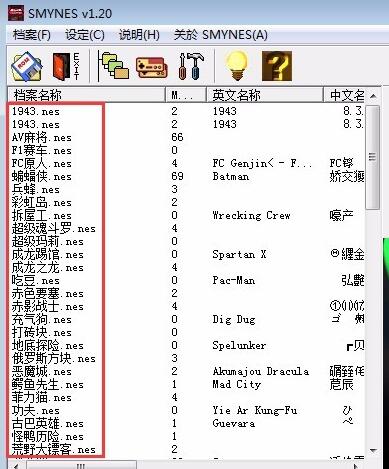The width and height of the screenshot is (389, 469).
Task: Select 地底探险.nes in the file list
Action: coord(48,345)
